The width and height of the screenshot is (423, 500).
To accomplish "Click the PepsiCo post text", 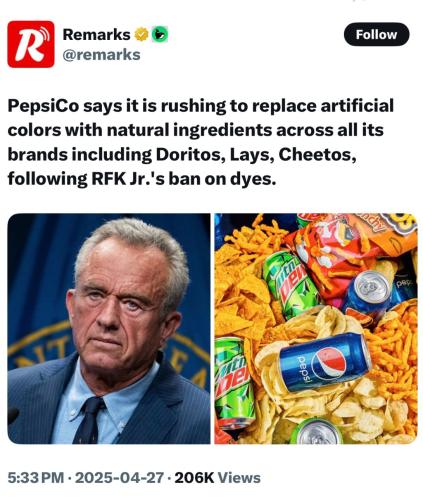I will coord(200,142).
